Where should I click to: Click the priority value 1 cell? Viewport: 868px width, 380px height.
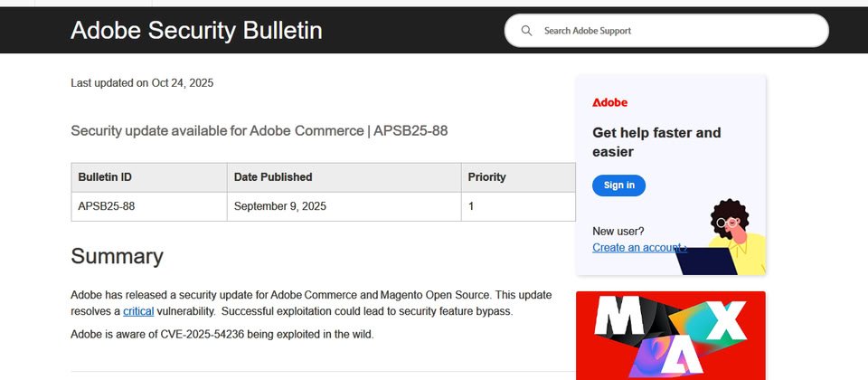pyautogui.click(x=471, y=206)
